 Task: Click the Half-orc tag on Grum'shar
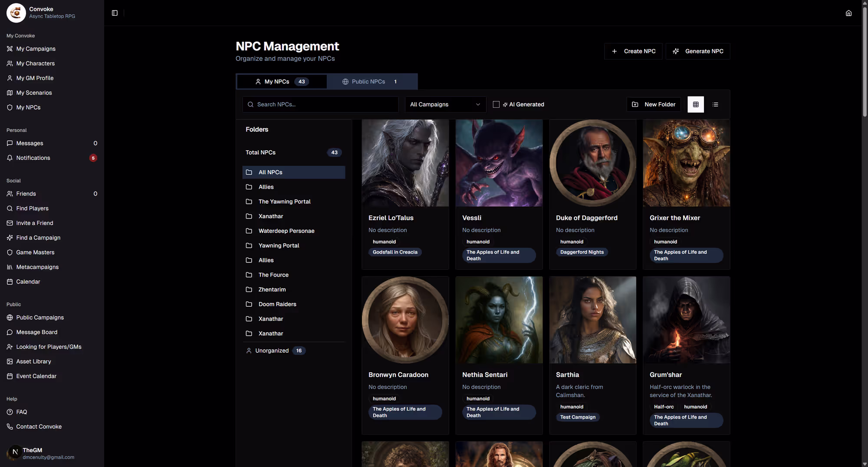click(x=664, y=407)
